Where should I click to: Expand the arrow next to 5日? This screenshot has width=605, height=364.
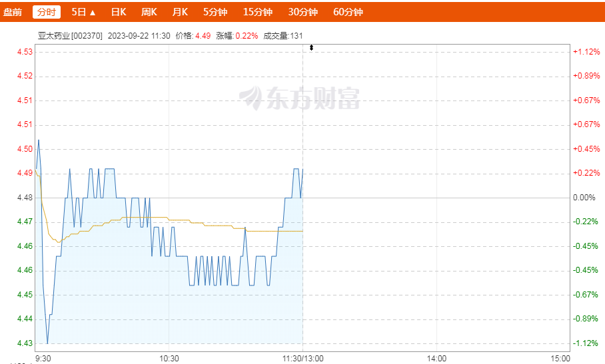click(93, 13)
